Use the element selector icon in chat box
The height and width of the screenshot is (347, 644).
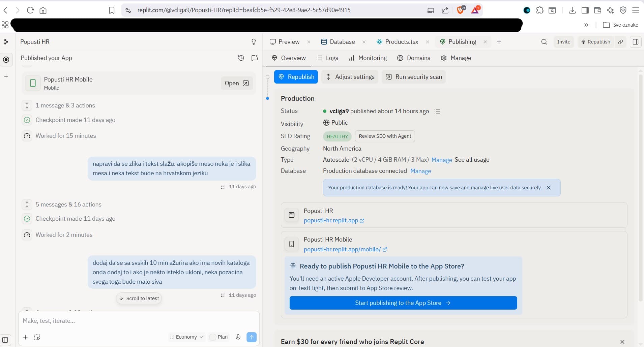pyautogui.click(x=37, y=337)
